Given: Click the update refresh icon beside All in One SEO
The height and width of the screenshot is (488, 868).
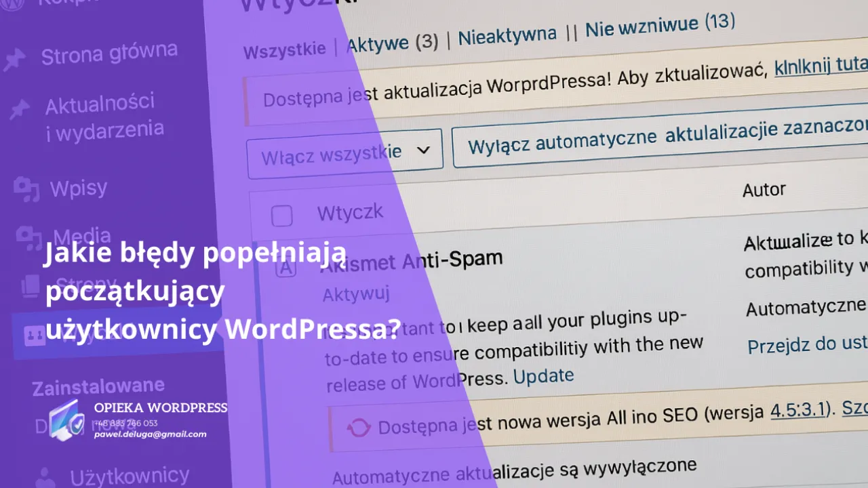Looking at the screenshot, I should 359,427.
